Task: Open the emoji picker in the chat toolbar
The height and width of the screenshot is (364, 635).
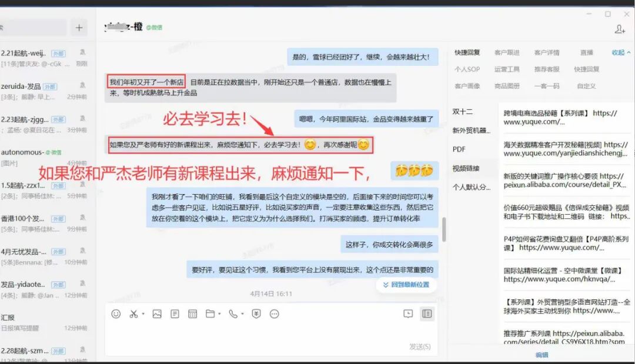Action: pos(115,313)
